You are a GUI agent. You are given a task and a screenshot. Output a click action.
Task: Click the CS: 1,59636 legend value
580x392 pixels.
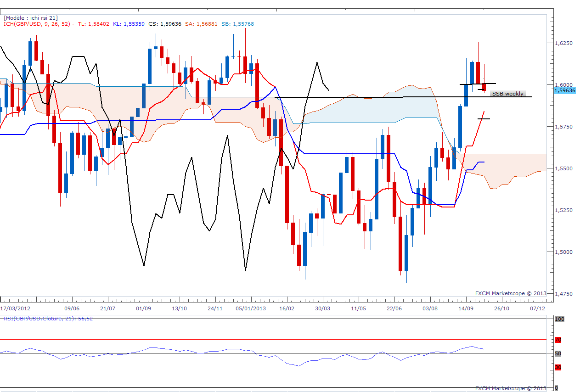pos(165,24)
